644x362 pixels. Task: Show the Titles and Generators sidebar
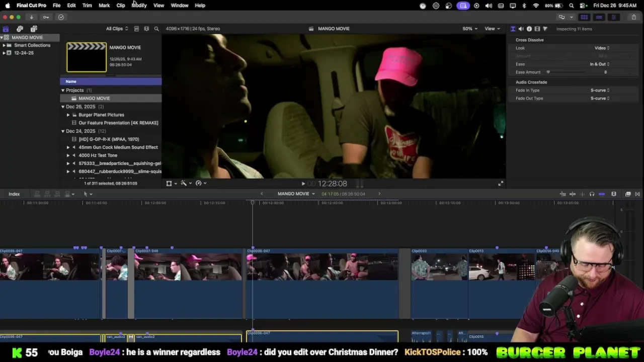(34, 29)
